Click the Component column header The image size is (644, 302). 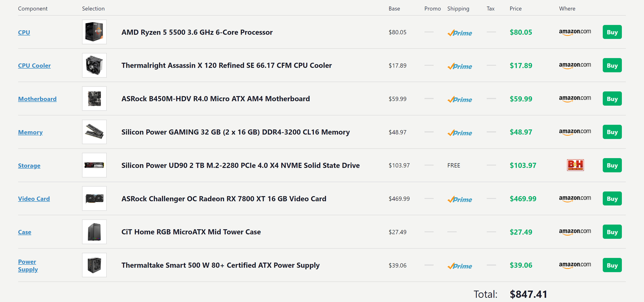coord(32,9)
